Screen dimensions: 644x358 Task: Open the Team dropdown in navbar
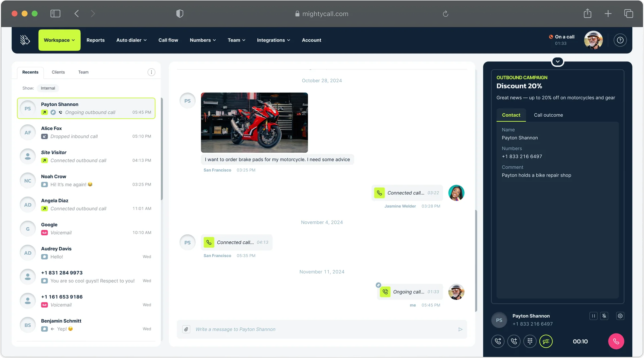click(236, 40)
